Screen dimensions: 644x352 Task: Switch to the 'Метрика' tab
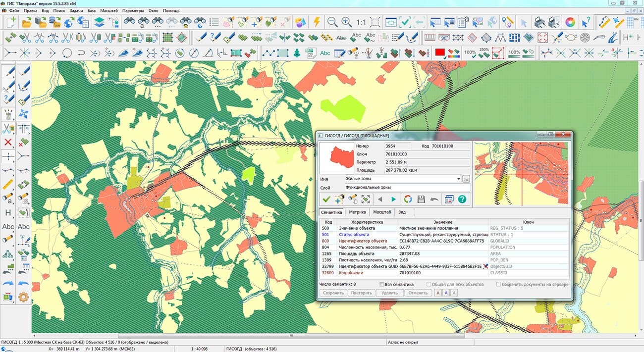coord(357,212)
